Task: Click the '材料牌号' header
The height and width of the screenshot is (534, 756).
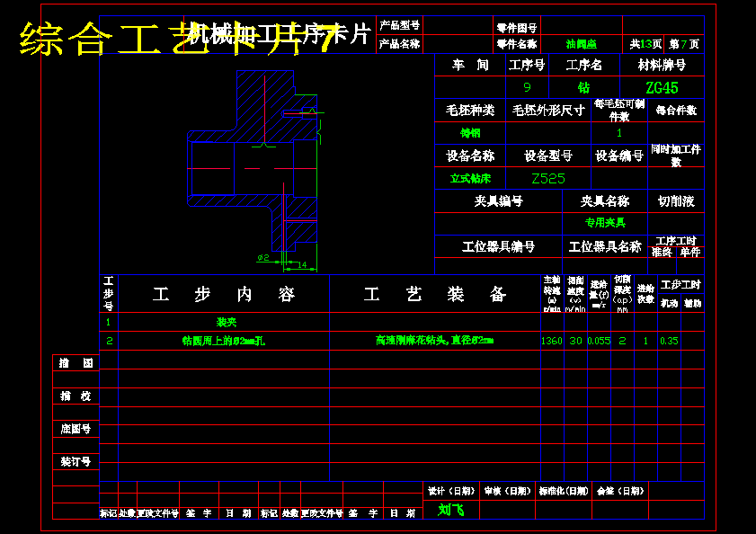Action: click(x=662, y=65)
